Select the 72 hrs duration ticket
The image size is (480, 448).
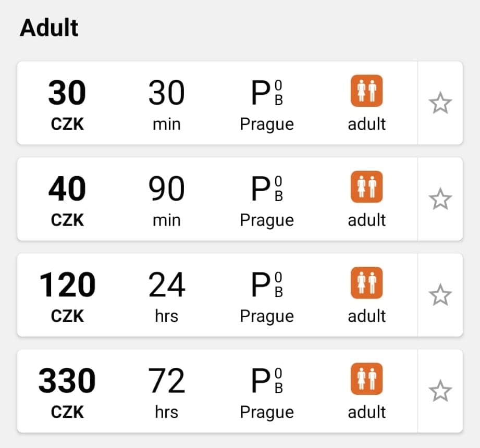click(167, 393)
